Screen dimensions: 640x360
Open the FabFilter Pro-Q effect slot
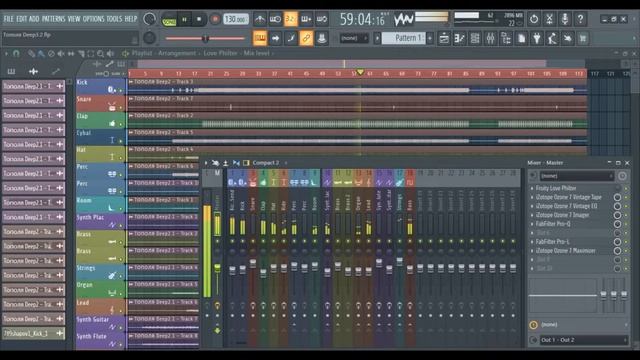pyautogui.click(x=553, y=224)
